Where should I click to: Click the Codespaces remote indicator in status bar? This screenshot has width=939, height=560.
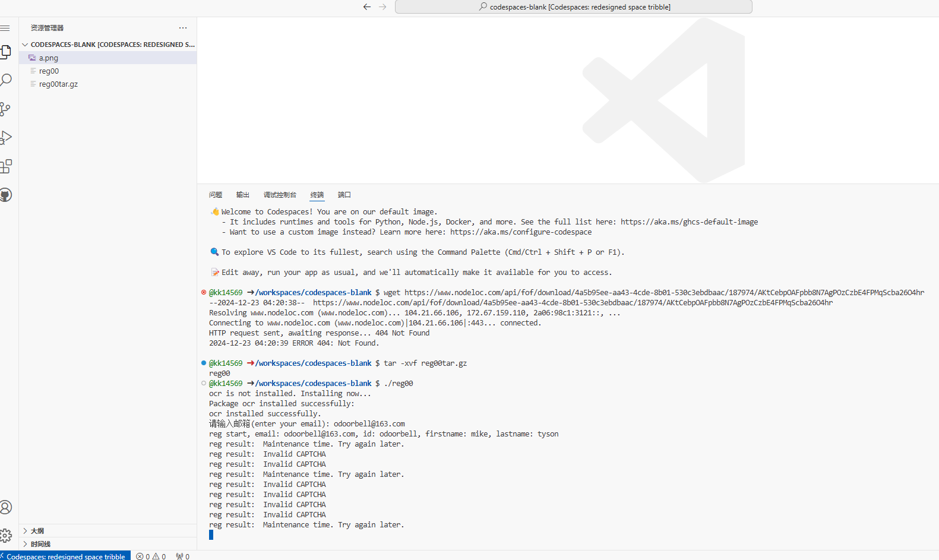[x=64, y=556]
